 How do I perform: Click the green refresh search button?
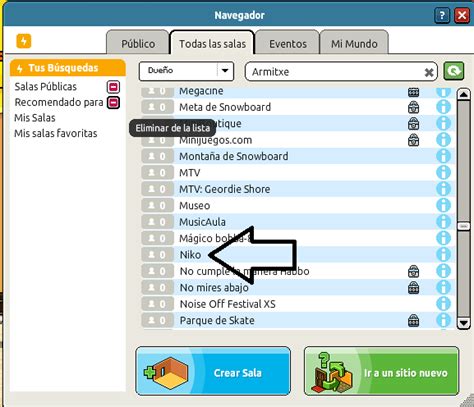(454, 71)
